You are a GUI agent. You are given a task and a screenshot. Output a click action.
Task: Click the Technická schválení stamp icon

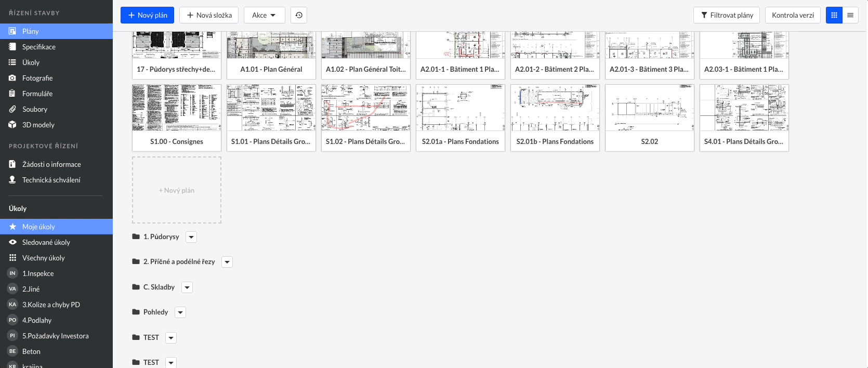tap(12, 180)
